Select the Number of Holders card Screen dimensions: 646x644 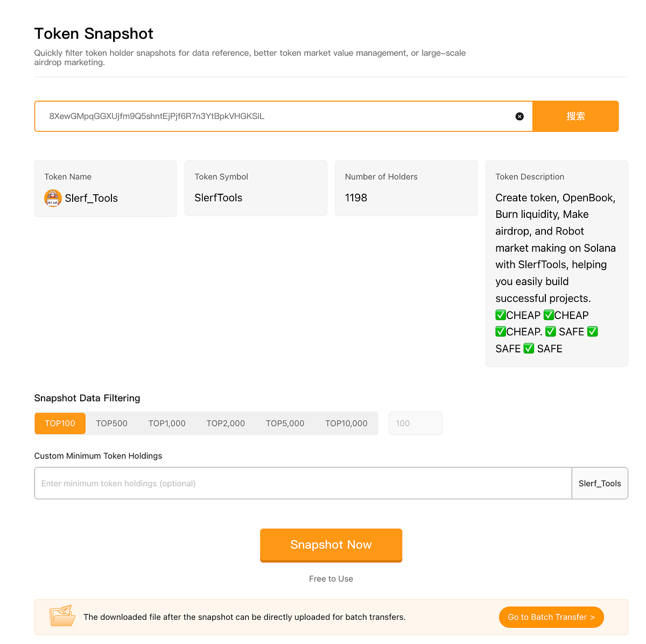coord(406,188)
